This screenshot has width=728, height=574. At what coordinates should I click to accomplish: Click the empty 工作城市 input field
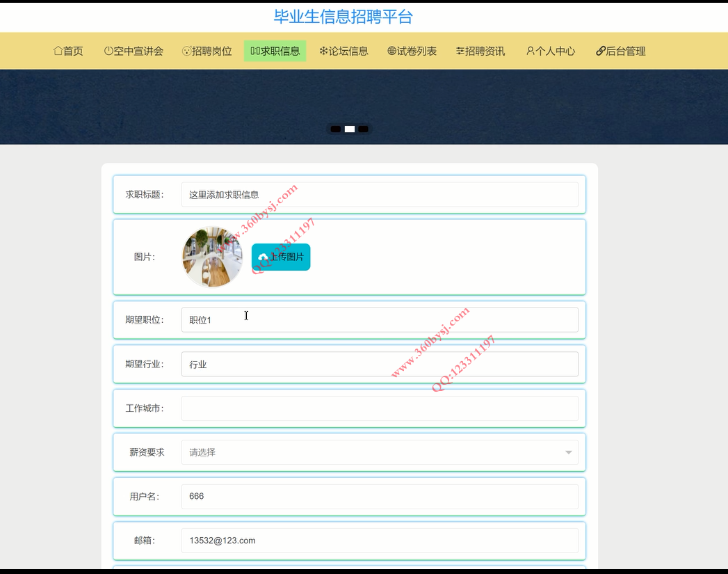point(380,408)
